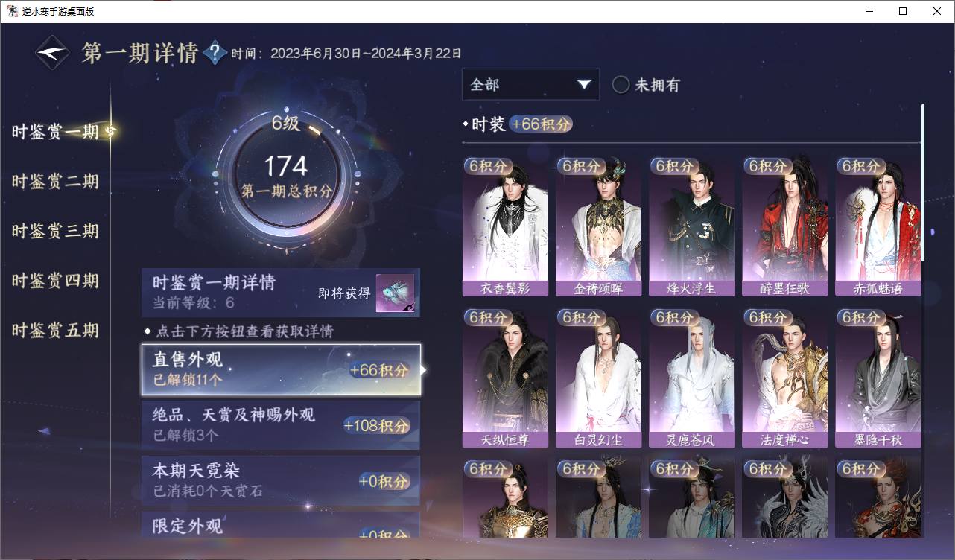Image resolution: width=955 pixels, height=560 pixels.
Task: Click the back arrow diamond icon
Action: click(x=53, y=52)
